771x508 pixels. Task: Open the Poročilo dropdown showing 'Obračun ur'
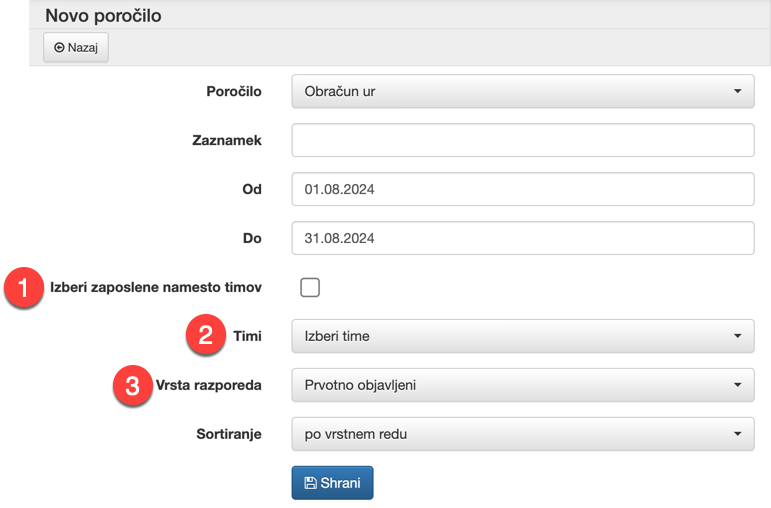point(522,92)
